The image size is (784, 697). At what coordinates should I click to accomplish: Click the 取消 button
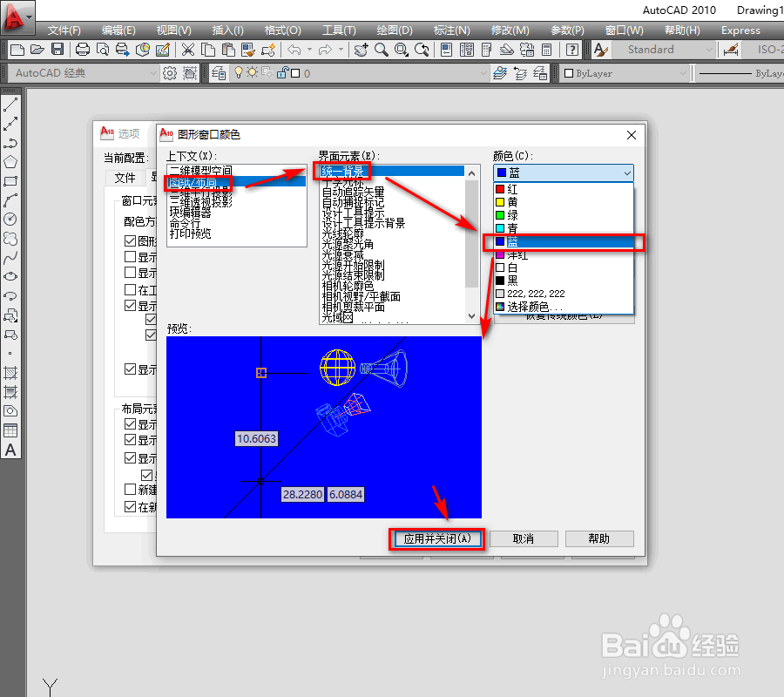tap(524, 539)
